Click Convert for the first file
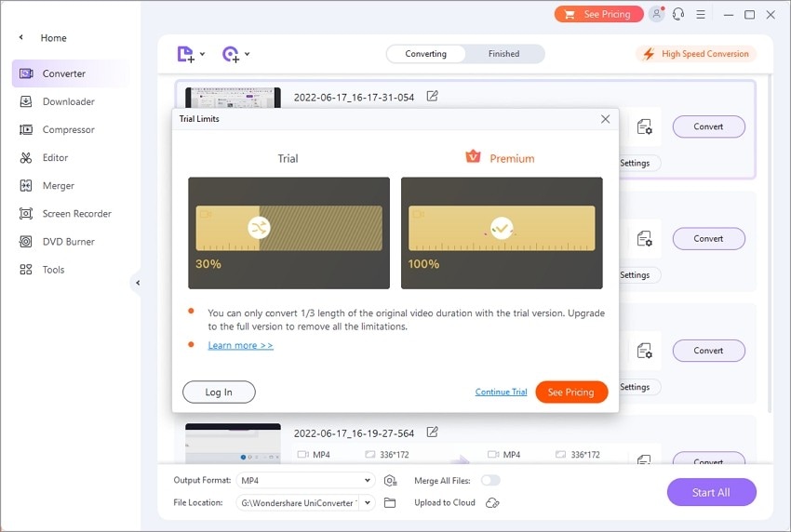791x532 pixels. pos(709,126)
